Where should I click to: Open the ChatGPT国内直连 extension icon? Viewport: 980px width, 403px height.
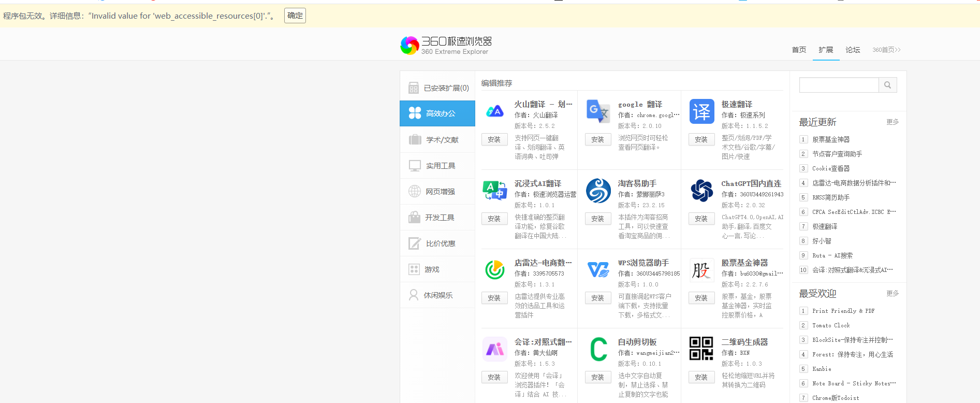coord(702,191)
